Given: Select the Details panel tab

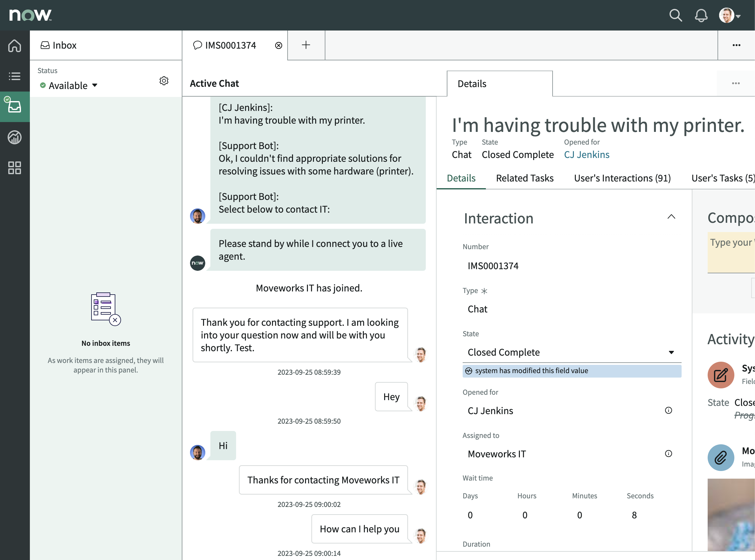Looking at the screenshot, I should coord(500,84).
